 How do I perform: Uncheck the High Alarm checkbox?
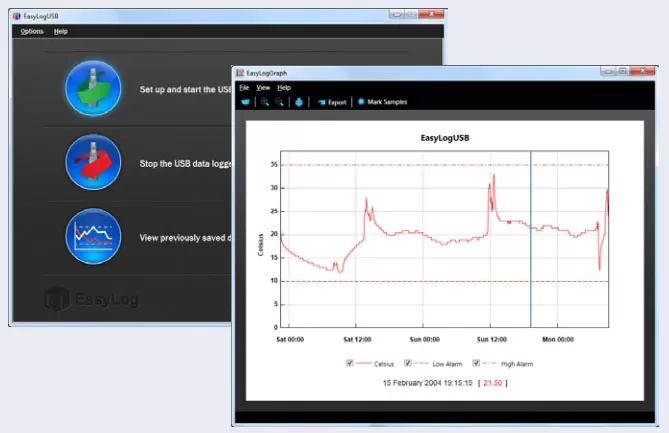pos(476,363)
